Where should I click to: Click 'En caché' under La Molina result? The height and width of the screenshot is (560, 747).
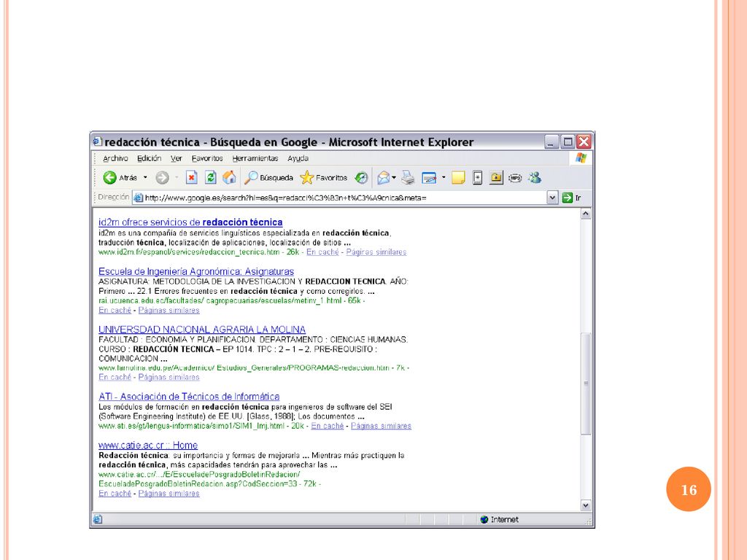[115, 377]
